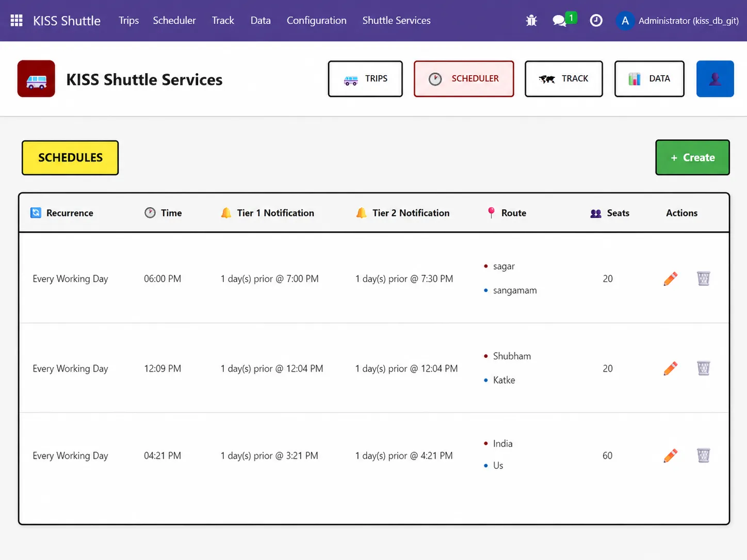Image resolution: width=747 pixels, height=560 pixels.
Task: Click '1 day(s) prior @ 4:21 PM'
Action: 404,455
